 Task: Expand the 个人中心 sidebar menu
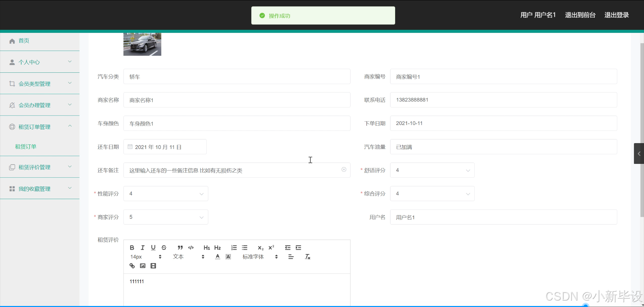(40, 62)
